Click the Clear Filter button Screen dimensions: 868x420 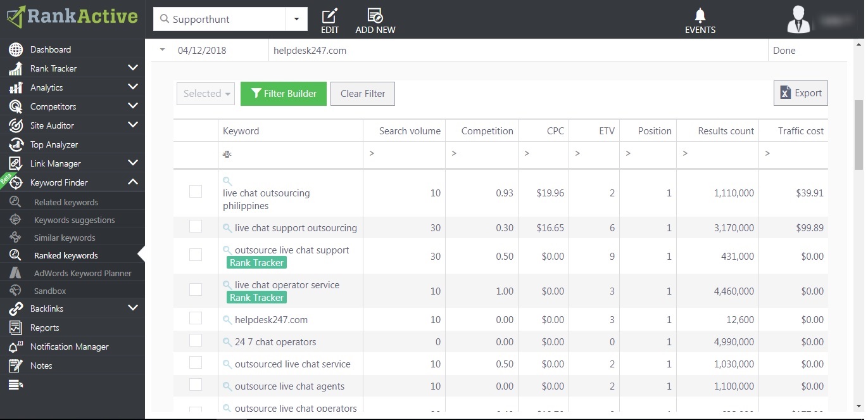[x=363, y=94]
